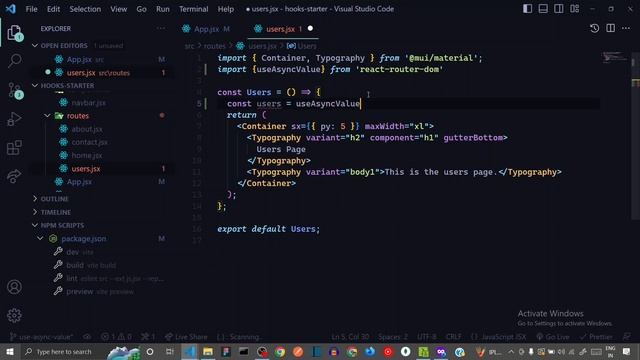The image size is (640, 360).
Task: Click the routes breadcrumb segment
Action: (215, 46)
